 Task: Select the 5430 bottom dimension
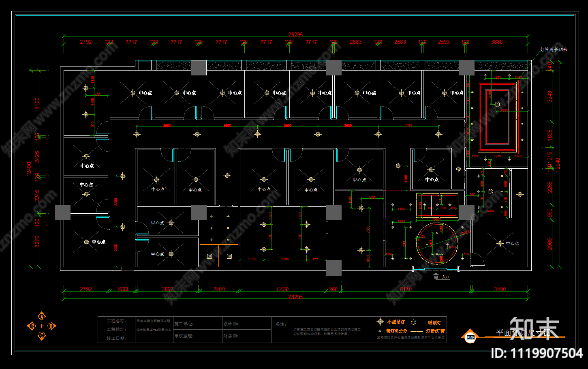[283, 289]
